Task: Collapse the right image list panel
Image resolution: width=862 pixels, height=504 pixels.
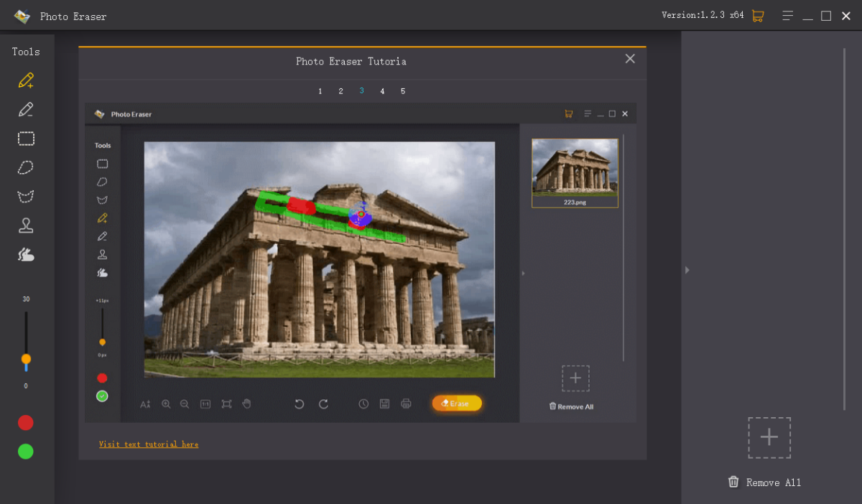Action: pyautogui.click(x=687, y=270)
